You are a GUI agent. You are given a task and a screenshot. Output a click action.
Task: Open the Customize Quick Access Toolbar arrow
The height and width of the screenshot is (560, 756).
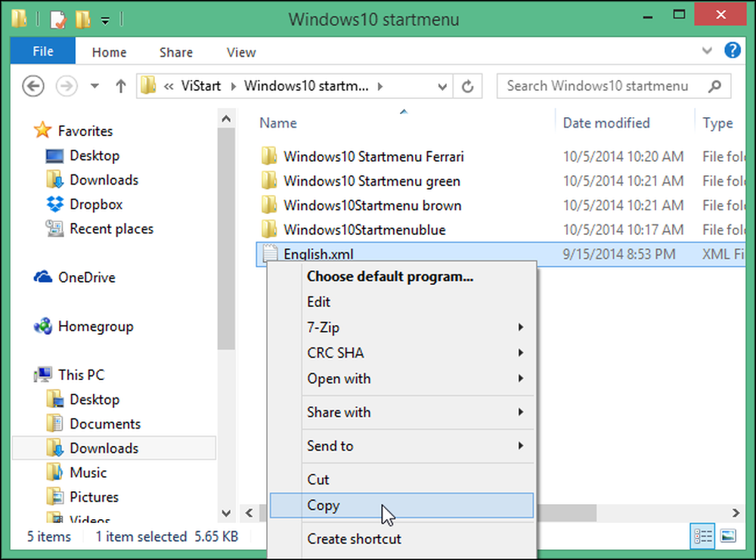pyautogui.click(x=104, y=20)
